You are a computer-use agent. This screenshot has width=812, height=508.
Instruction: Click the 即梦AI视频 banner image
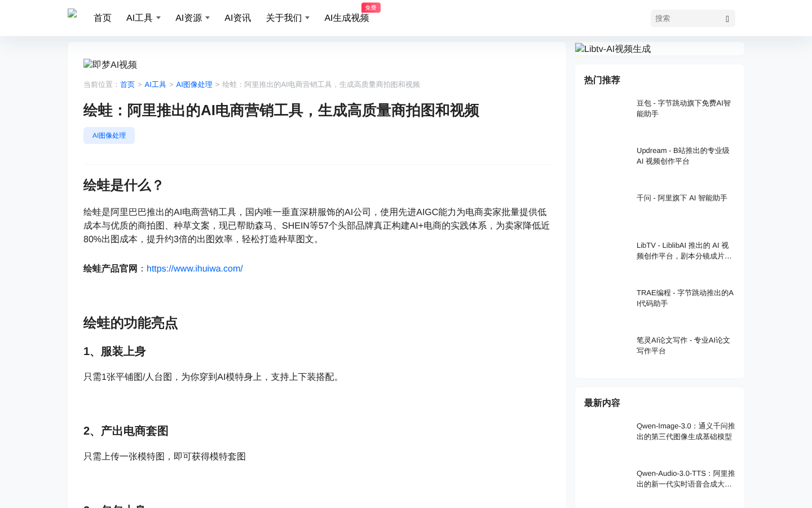click(110, 64)
